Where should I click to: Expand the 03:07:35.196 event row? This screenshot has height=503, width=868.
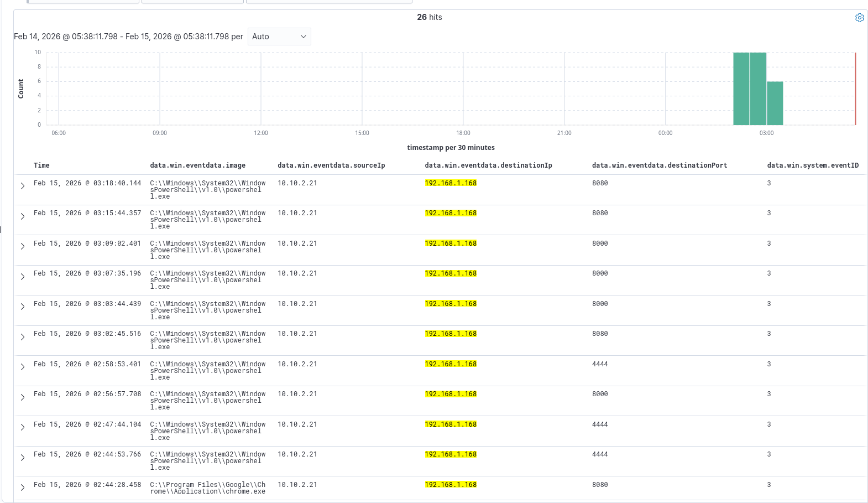point(23,277)
